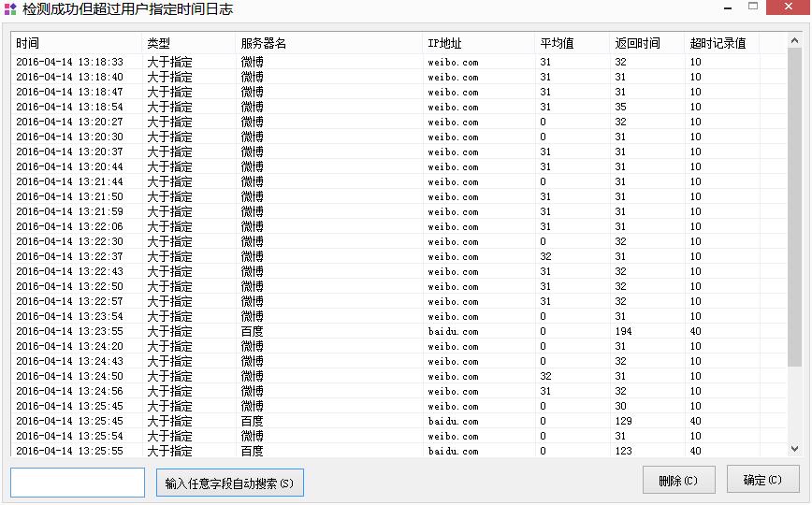The width and height of the screenshot is (812, 505).
Task: Click scrollbar down arrow
Action: [x=794, y=449]
